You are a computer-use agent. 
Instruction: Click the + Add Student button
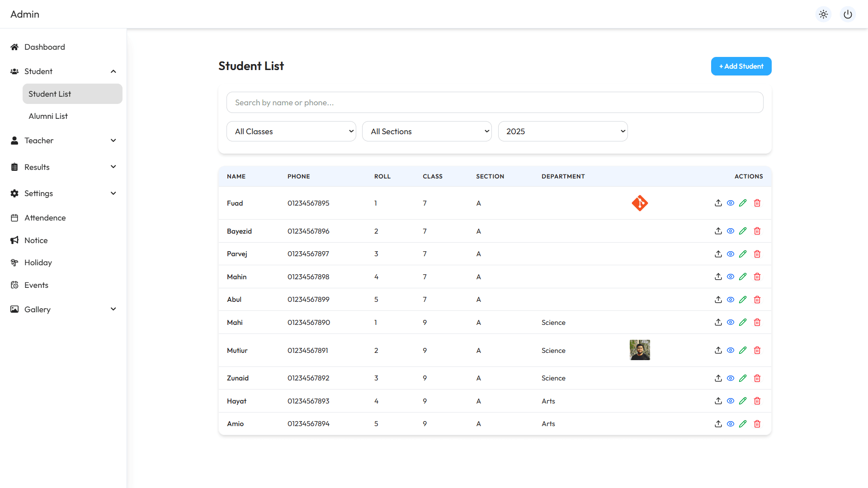(741, 66)
